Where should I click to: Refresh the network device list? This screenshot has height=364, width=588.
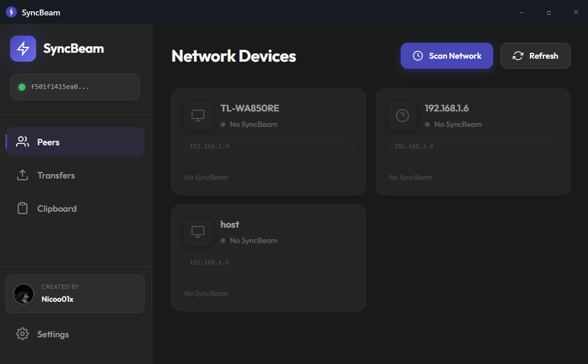pos(535,55)
